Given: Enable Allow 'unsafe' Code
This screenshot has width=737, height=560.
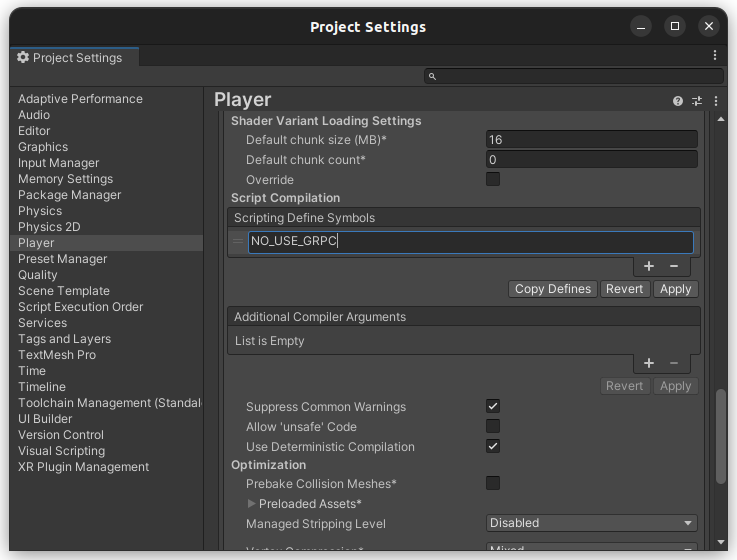Looking at the screenshot, I should pyautogui.click(x=493, y=426).
